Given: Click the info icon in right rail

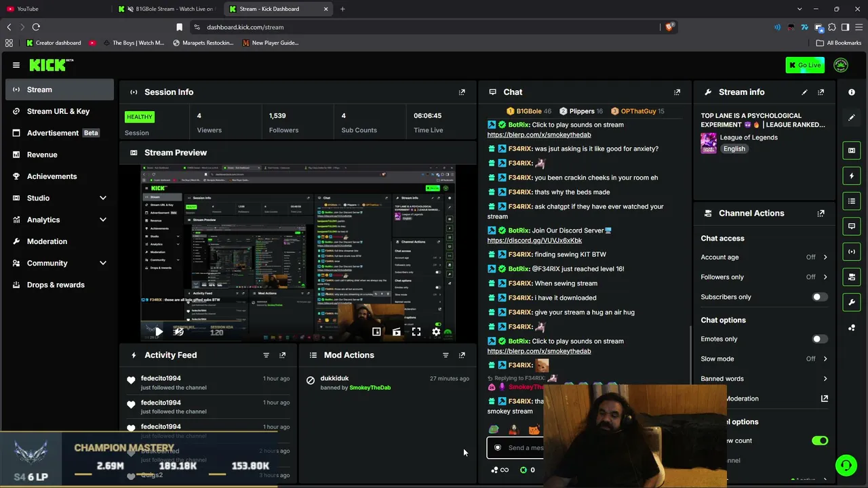Looking at the screenshot, I should (x=852, y=92).
